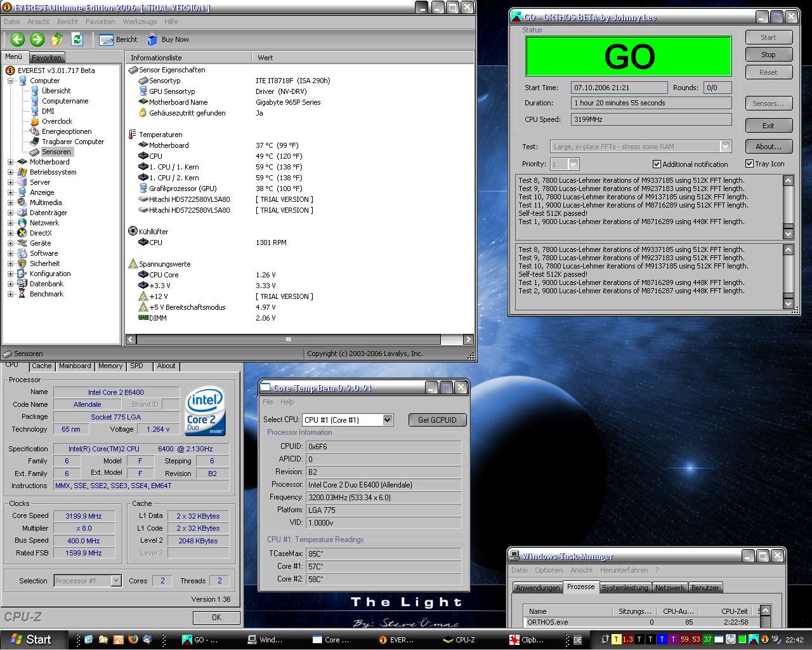Click the Sicherheit shield tree entry
The width and height of the screenshot is (812, 650).
39,263
